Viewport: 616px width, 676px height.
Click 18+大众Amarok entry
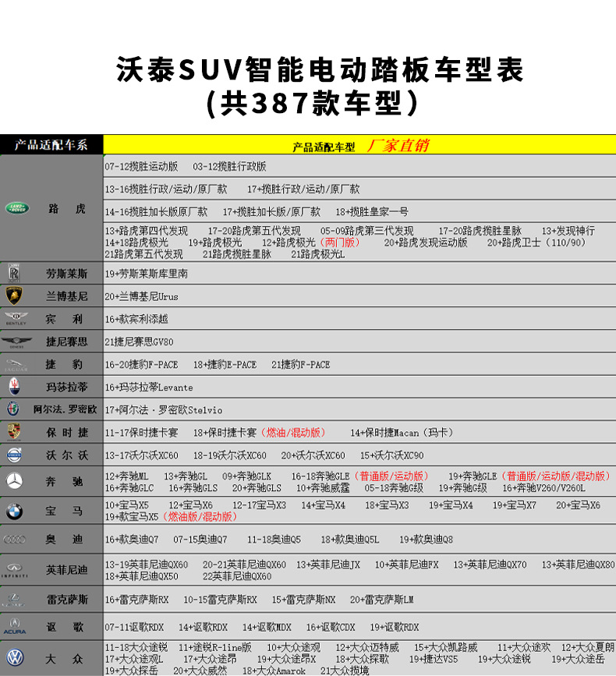pyautogui.click(x=274, y=671)
